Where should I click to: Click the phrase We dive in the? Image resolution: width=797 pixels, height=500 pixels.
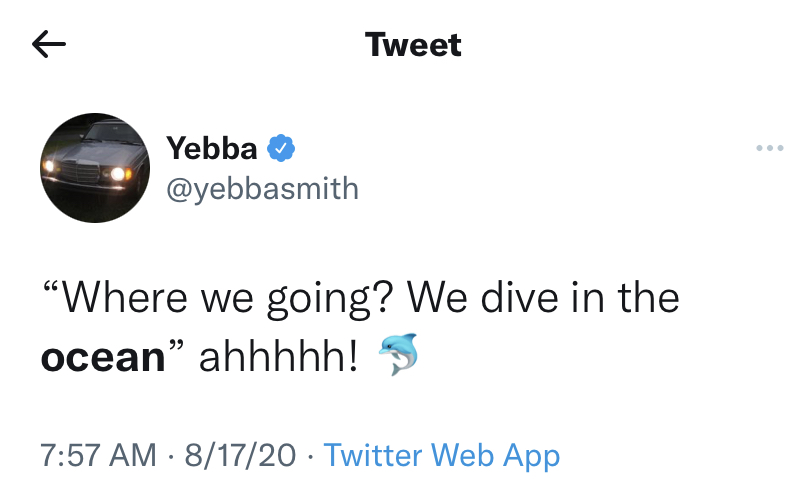543,297
